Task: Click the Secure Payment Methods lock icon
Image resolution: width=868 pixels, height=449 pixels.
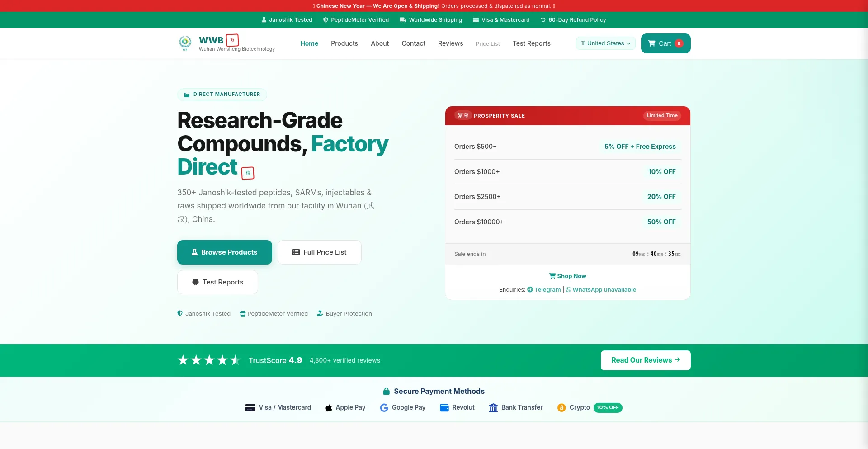Action: [387, 391]
